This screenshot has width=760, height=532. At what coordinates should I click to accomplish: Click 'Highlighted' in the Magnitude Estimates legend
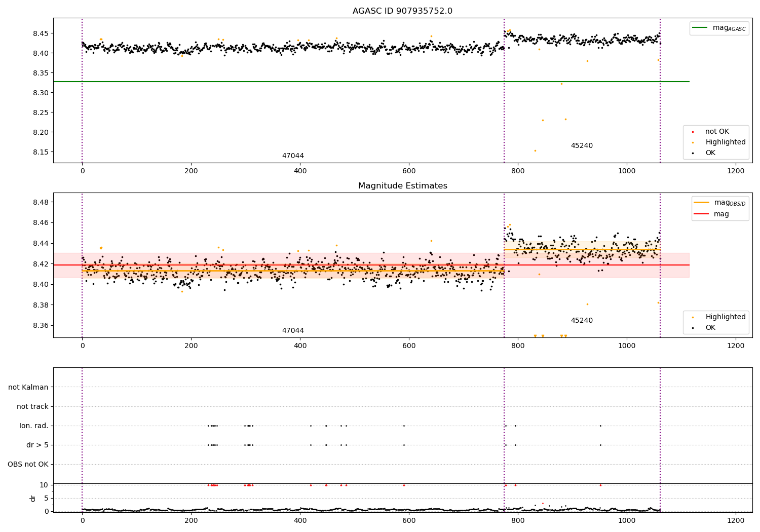coord(726,317)
